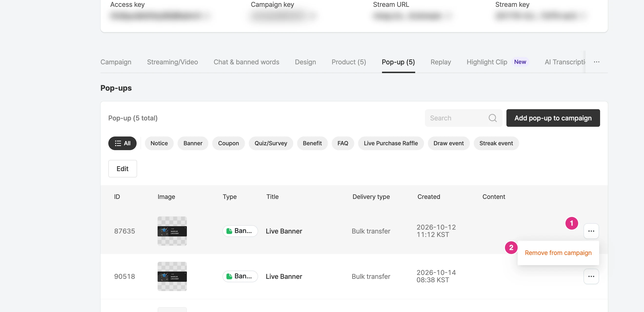The width and height of the screenshot is (644, 312).
Task: Open banner thumbnail for pop-up 87635
Action: pos(172,231)
